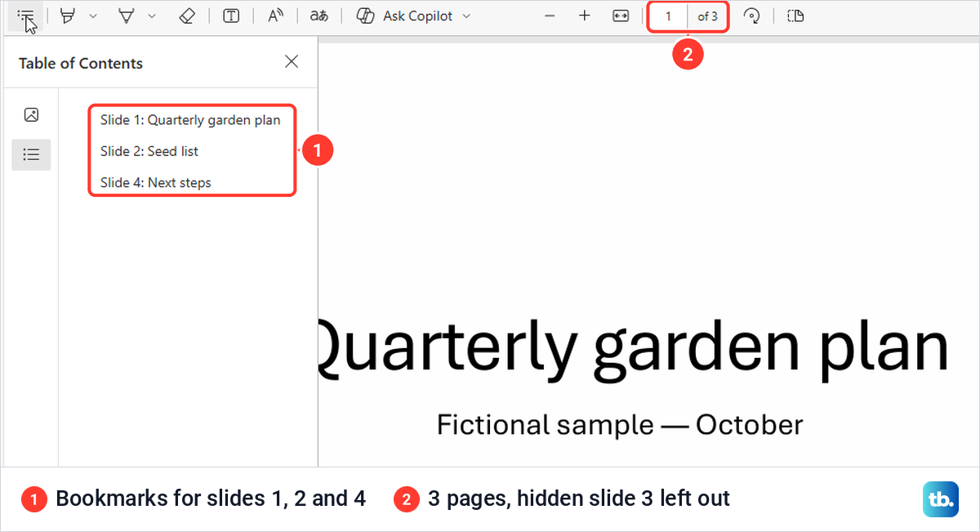The width and height of the screenshot is (980, 532).
Task: Zoom out with the minus button
Action: (550, 16)
